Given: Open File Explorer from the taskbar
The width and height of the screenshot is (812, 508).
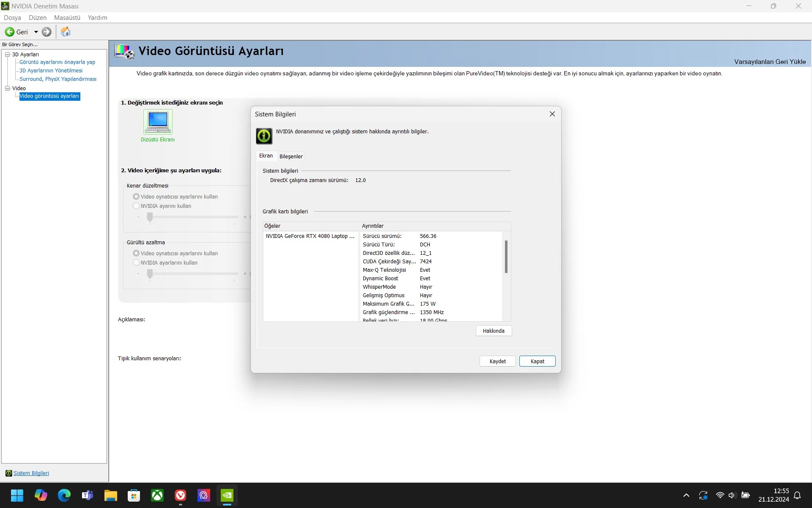Looking at the screenshot, I should [x=111, y=495].
